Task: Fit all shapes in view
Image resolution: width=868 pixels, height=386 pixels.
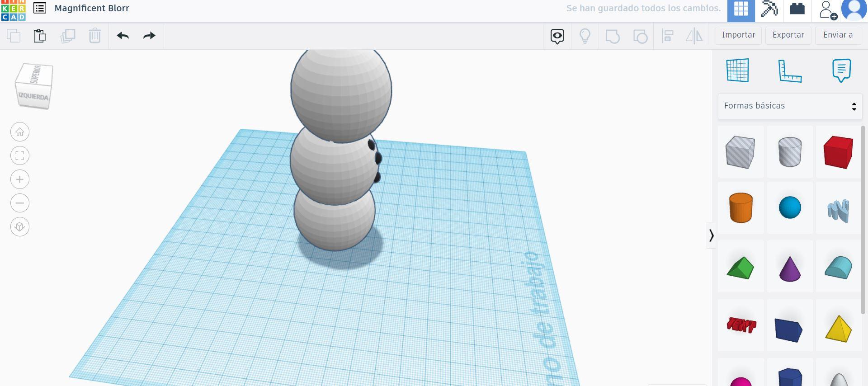Action: tap(20, 156)
